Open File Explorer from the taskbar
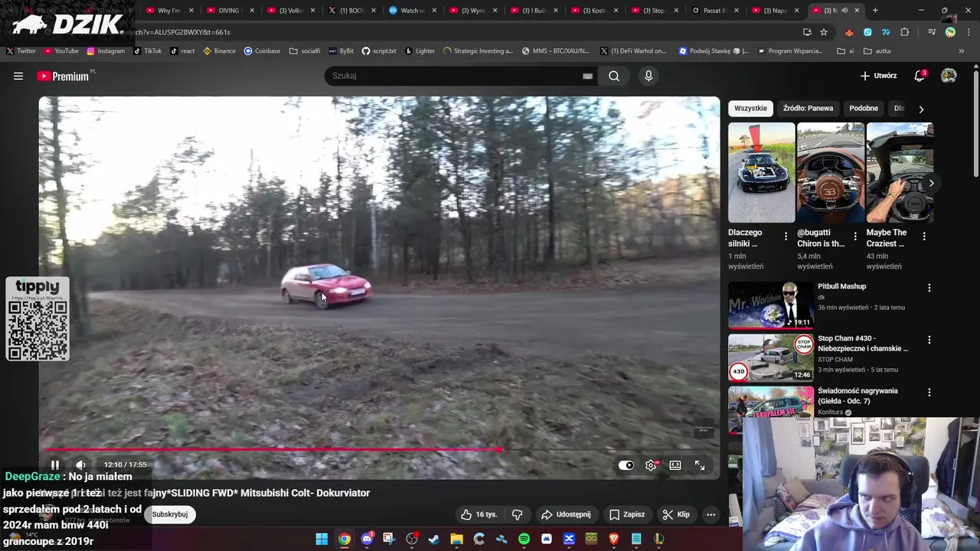 [x=456, y=539]
